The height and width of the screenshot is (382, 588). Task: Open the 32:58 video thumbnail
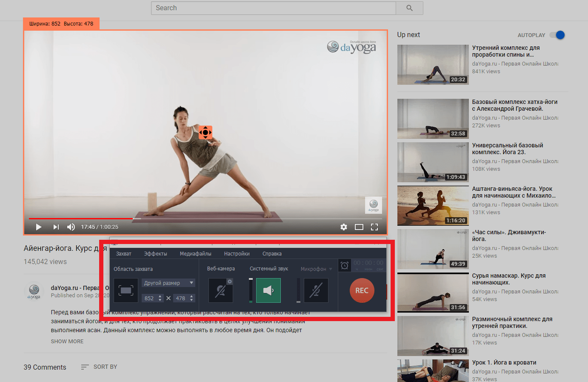433,119
